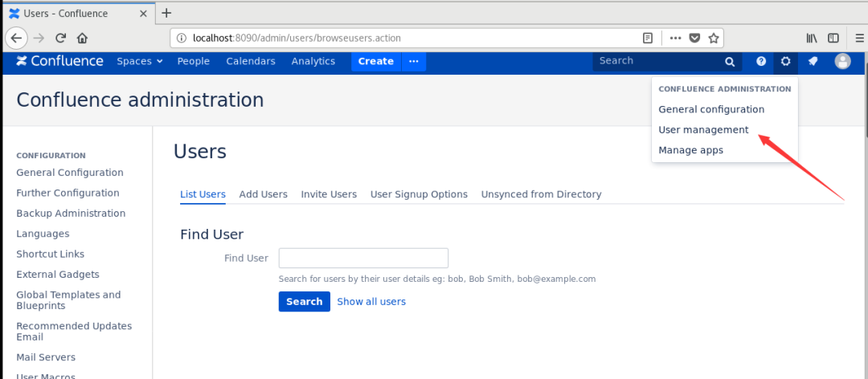Open notifications rocket icon in header
The image size is (868, 379).
(x=813, y=62)
